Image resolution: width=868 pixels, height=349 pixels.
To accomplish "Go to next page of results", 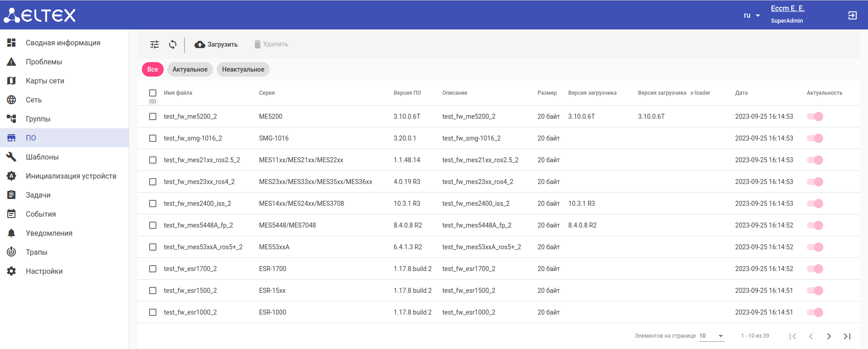I will (x=829, y=336).
